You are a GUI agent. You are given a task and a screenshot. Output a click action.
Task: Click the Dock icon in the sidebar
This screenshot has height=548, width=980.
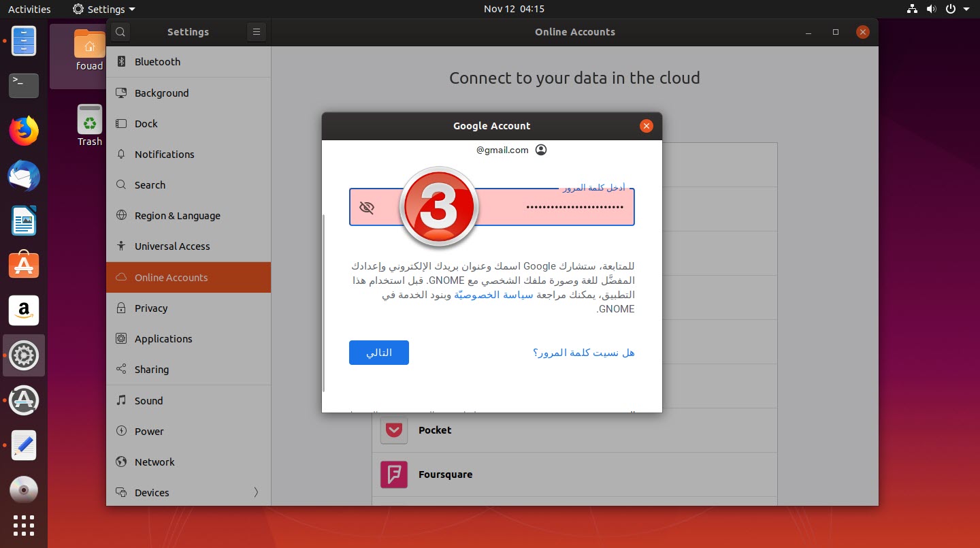tap(121, 124)
